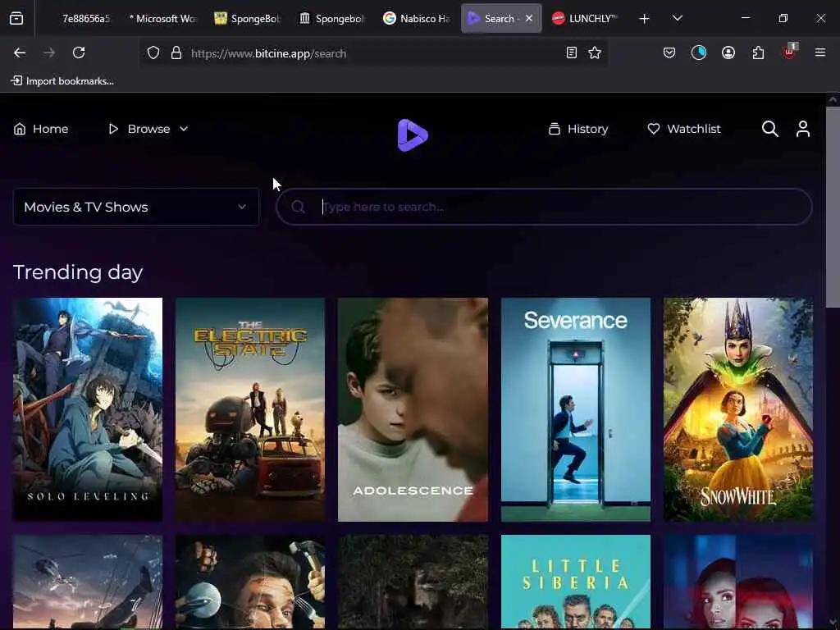Open the shield tracking protection icon

(153, 53)
